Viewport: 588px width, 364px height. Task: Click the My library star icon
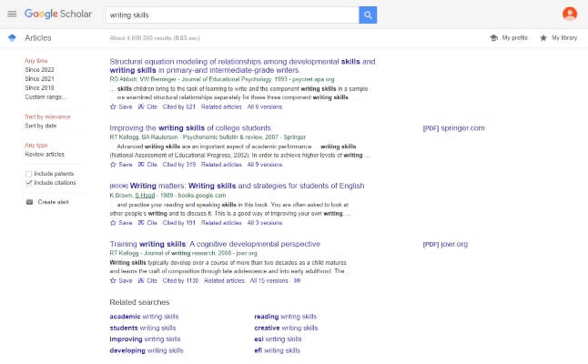[x=543, y=38]
